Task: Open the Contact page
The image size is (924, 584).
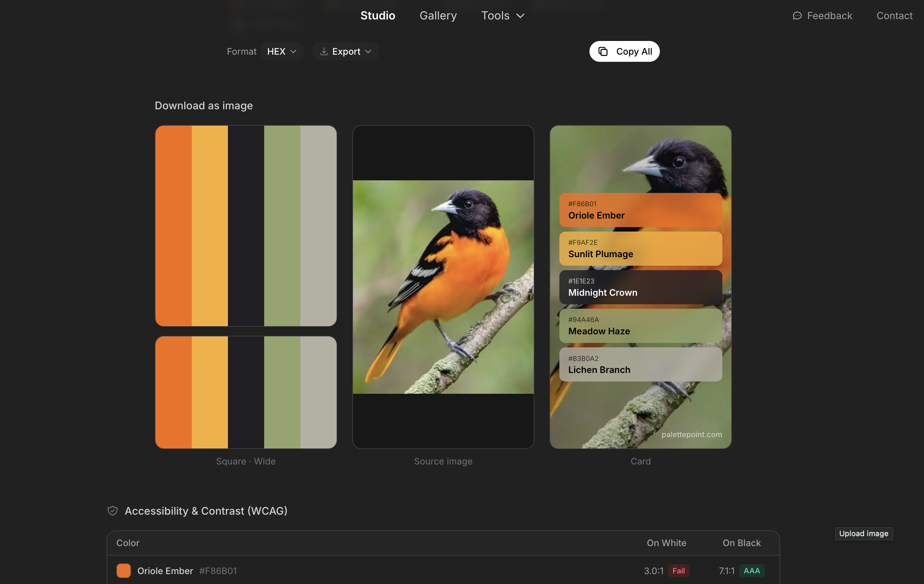Action: 895,16
